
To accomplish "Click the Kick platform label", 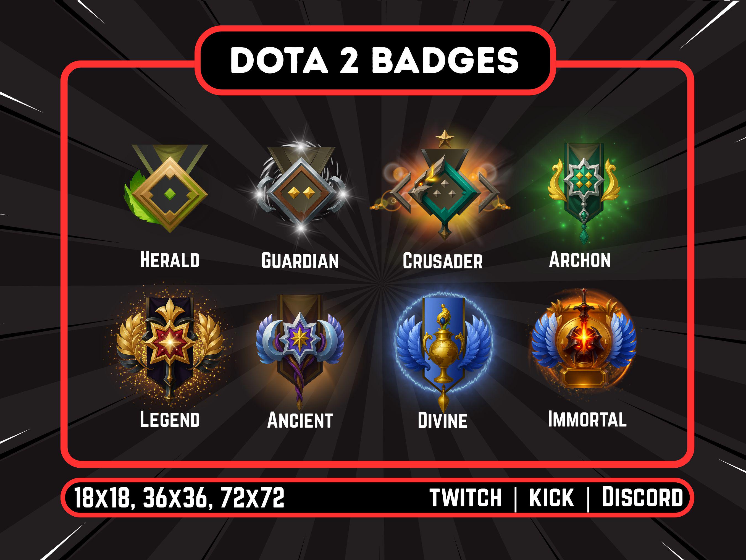I will (551, 498).
